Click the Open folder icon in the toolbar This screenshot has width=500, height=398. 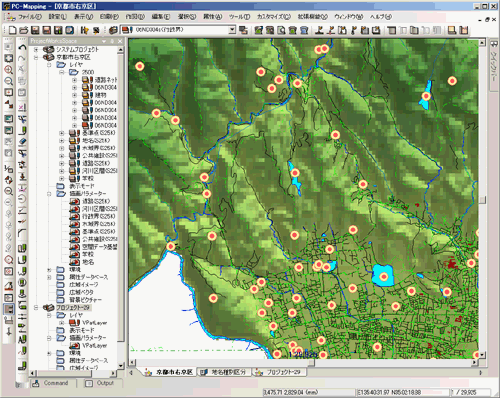pos(24,30)
